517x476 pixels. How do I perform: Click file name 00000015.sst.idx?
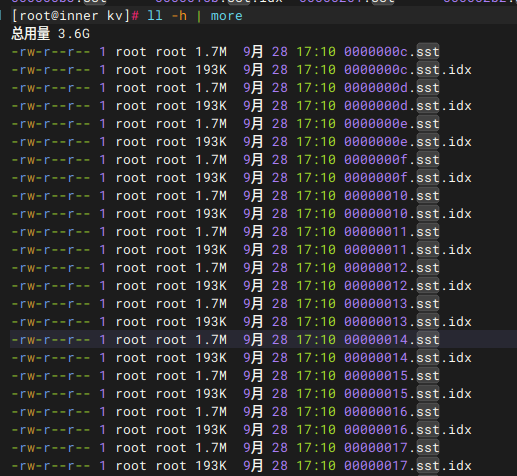tap(408, 394)
